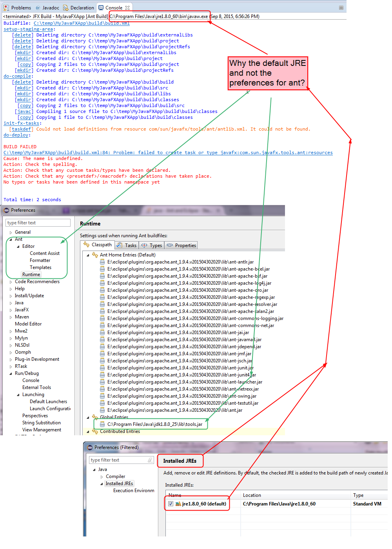Select the Runtime item under Ant

(31, 274)
